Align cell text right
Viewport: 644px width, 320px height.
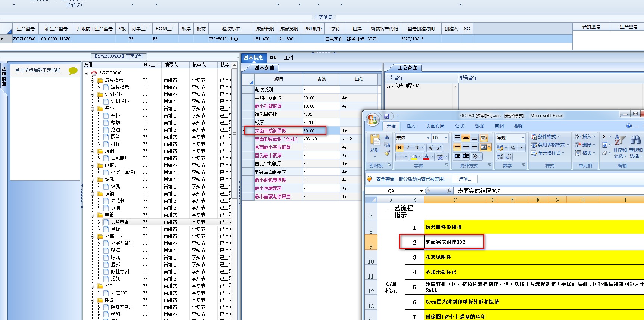474,147
